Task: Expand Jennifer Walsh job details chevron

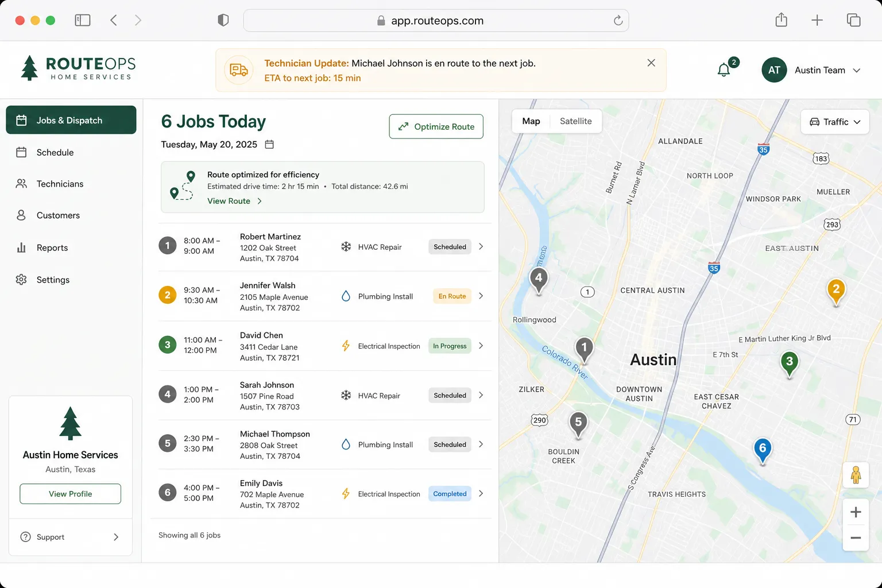Action: pyautogui.click(x=481, y=296)
